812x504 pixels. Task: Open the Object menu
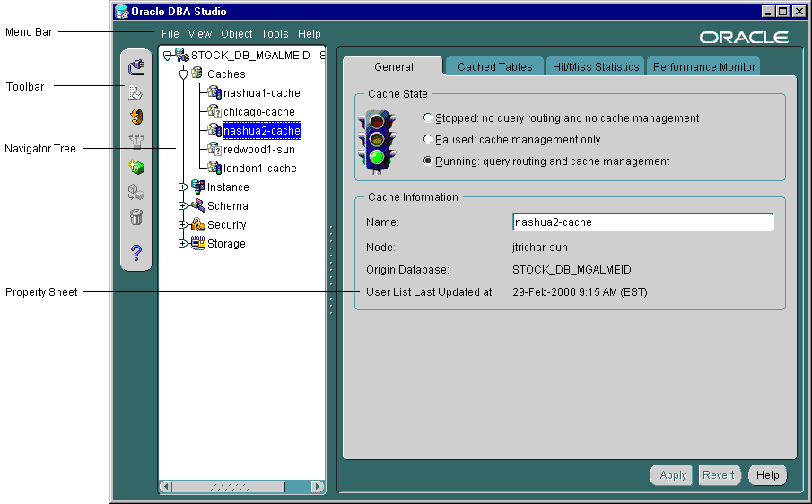[x=237, y=34]
